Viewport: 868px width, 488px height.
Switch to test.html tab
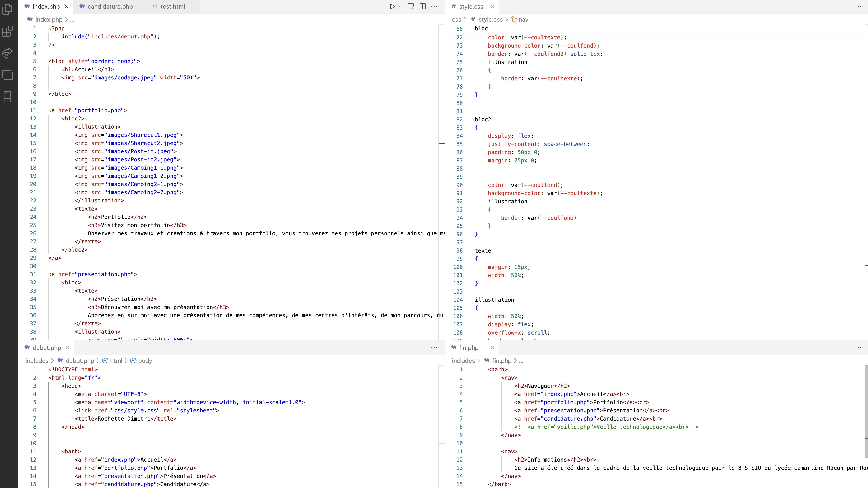click(x=172, y=7)
